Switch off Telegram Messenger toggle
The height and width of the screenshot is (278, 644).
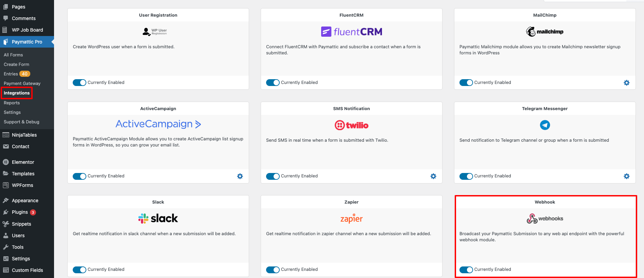point(466,176)
